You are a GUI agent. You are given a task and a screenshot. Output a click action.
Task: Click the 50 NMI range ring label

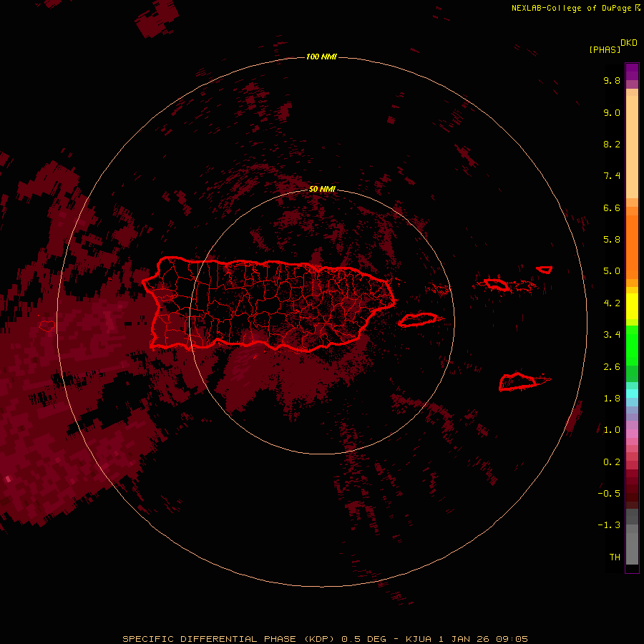point(322,189)
